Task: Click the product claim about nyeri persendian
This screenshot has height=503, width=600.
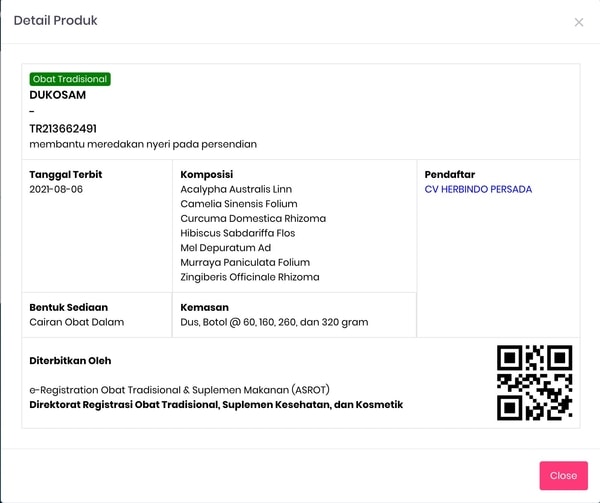Action: 143,144
